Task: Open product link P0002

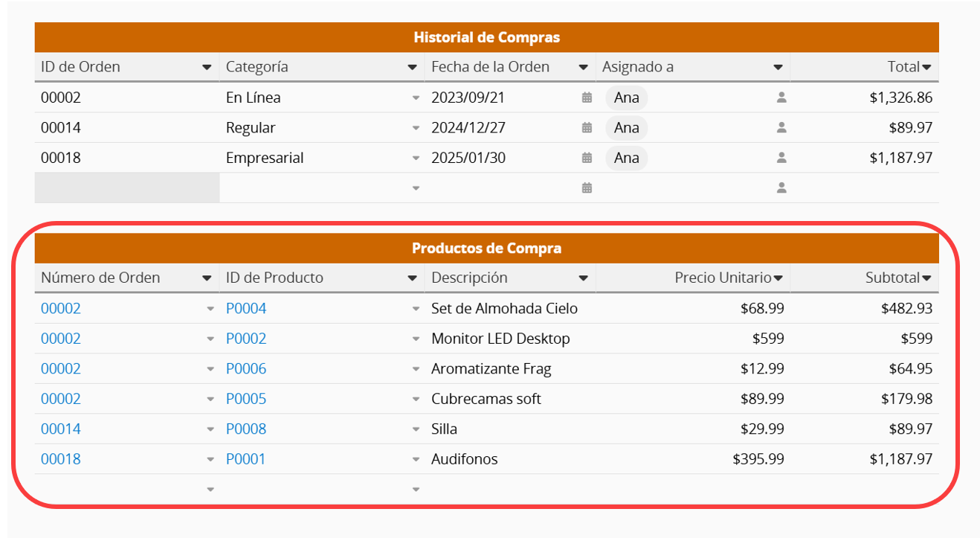Action: (x=246, y=339)
